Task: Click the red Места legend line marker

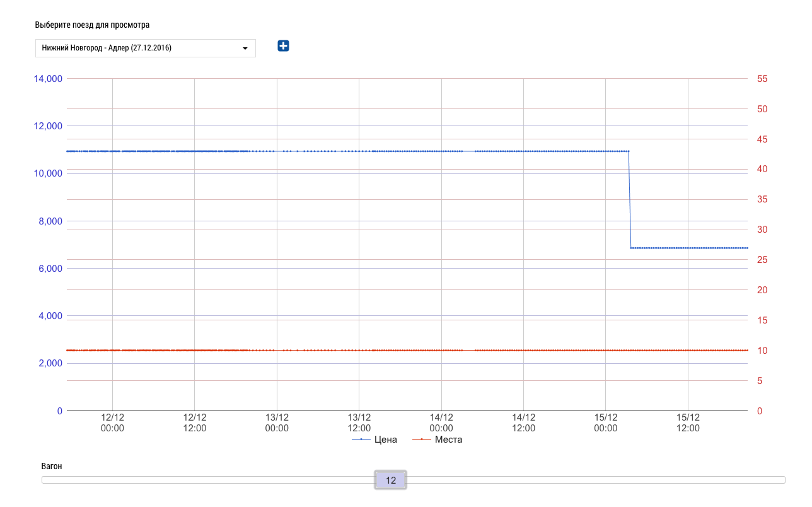Action: pyautogui.click(x=421, y=440)
